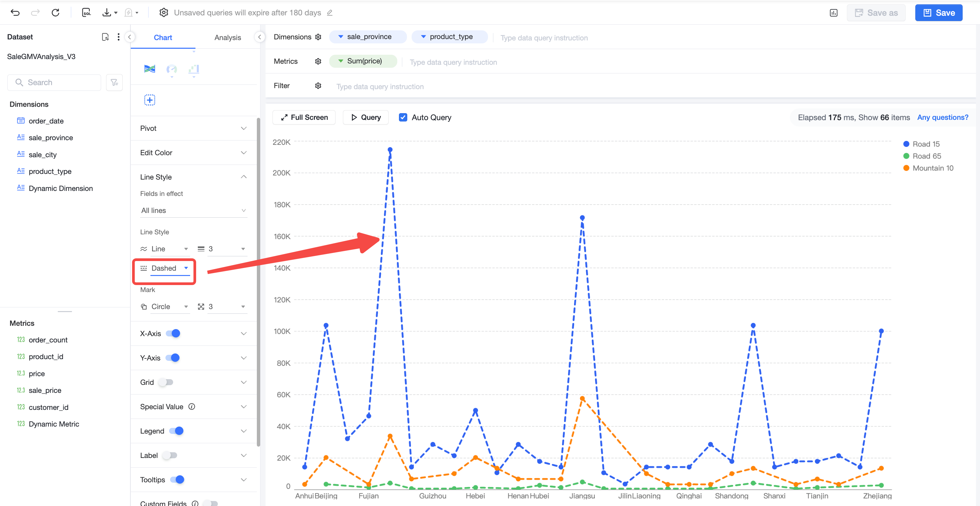The height and width of the screenshot is (506, 980).
Task: Click the dataset filter icon beside Search
Action: click(114, 82)
